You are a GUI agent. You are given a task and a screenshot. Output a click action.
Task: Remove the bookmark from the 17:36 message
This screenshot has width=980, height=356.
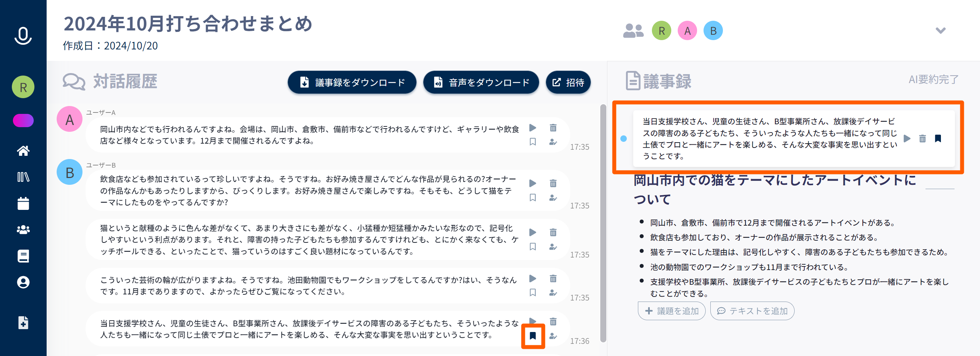[532, 336]
